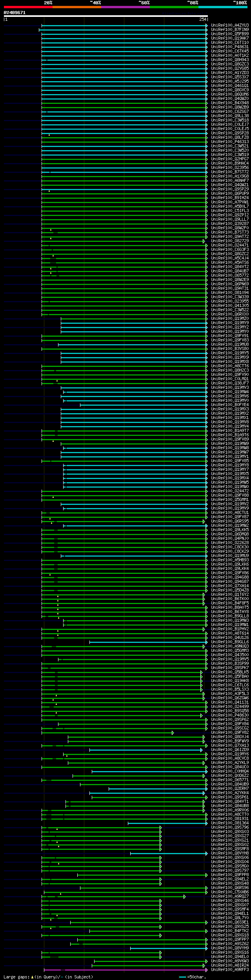
Task: Select hit UniRef100_A8IR24
Action: 230,965
